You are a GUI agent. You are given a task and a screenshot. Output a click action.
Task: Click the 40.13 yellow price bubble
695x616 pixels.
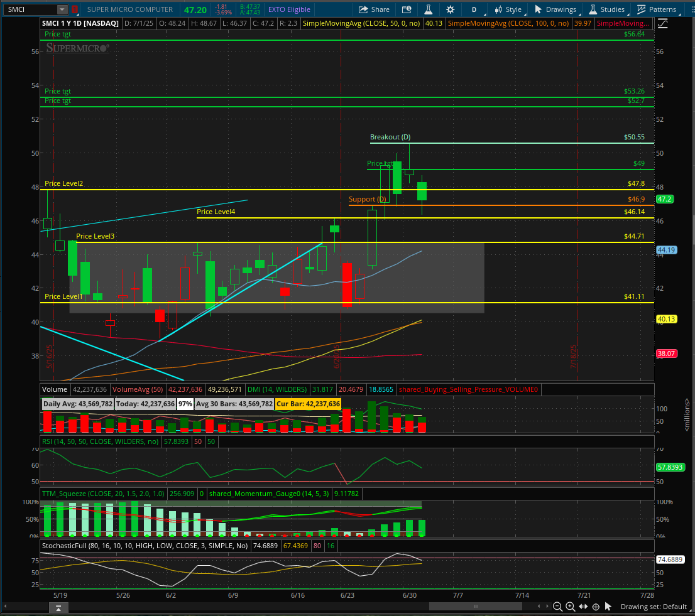[666, 319]
